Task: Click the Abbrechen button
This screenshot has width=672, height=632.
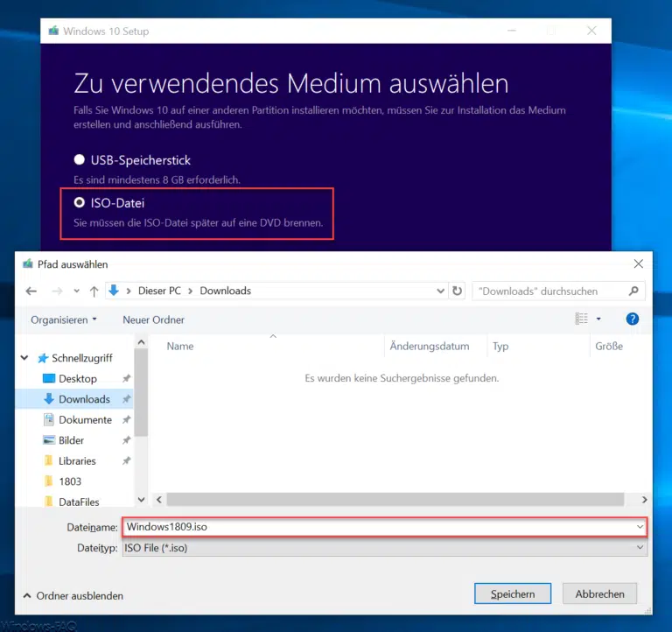Action: pyautogui.click(x=599, y=593)
